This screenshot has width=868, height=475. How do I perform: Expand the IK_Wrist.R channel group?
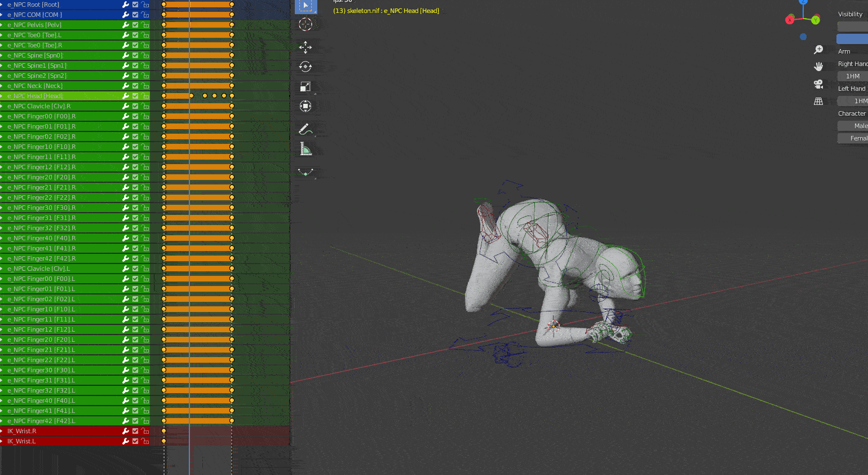click(x=2, y=431)
